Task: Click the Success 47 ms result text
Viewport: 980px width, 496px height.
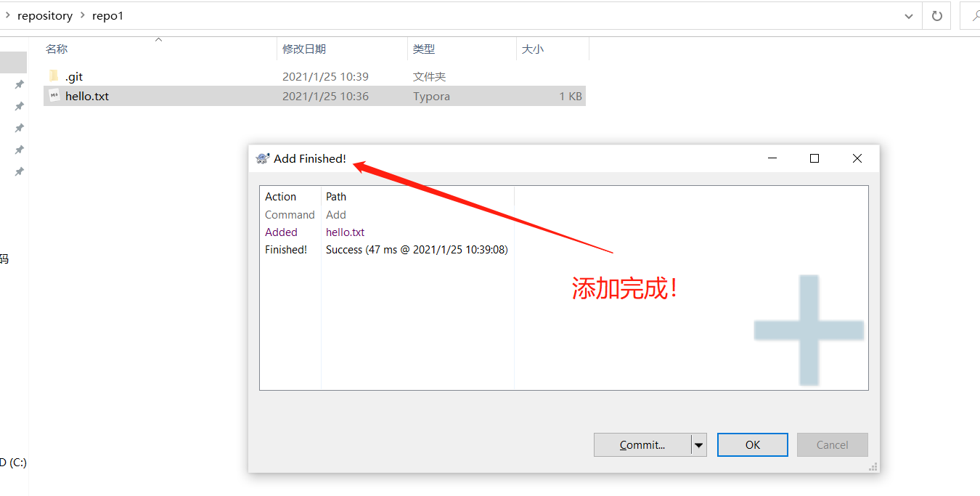Action: (x=417, y=250)
